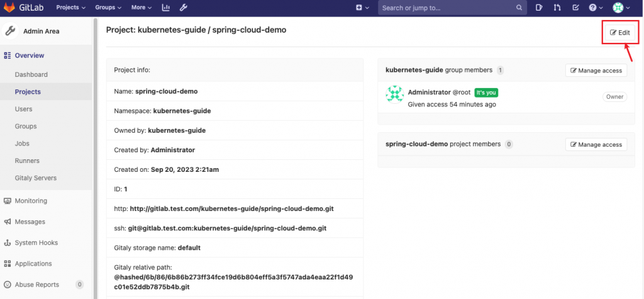
Task: Click the Admin Area wrench icon in navbar
Action: click(184, 8)
